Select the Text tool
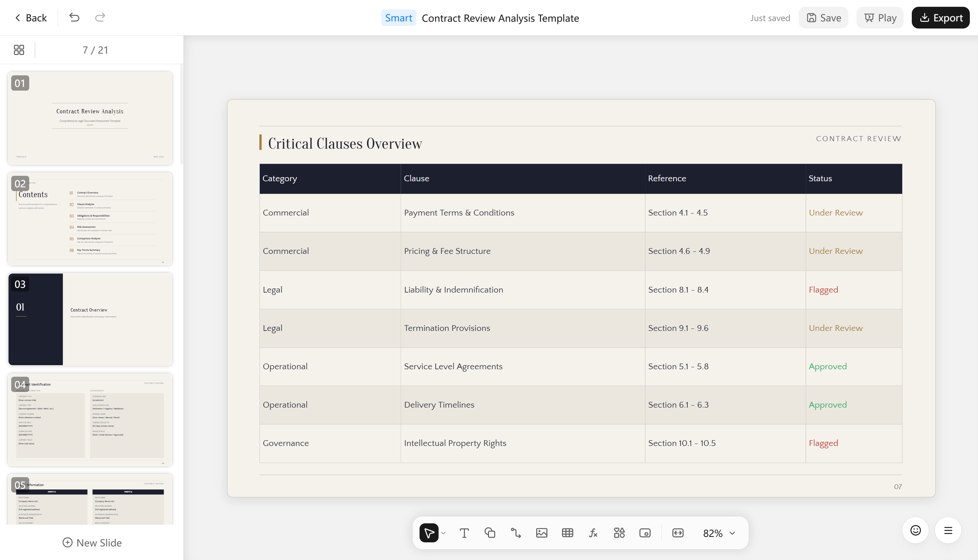The image size is (978, 560). (x=464, y=533)
